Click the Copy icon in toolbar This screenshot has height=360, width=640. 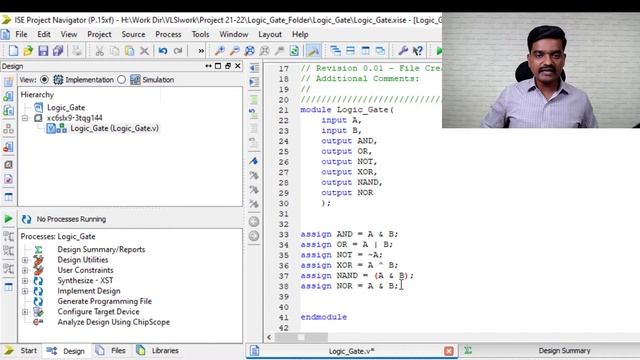115,51
